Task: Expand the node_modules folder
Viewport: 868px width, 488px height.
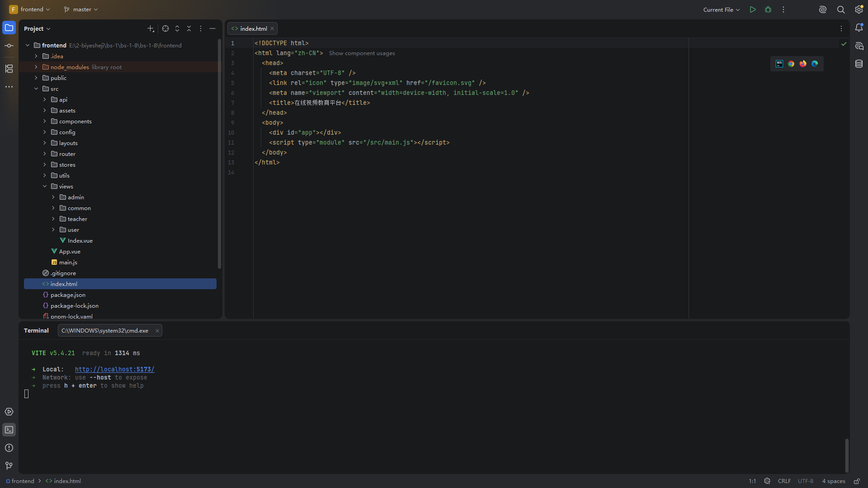Action: [x=36, y=67]
